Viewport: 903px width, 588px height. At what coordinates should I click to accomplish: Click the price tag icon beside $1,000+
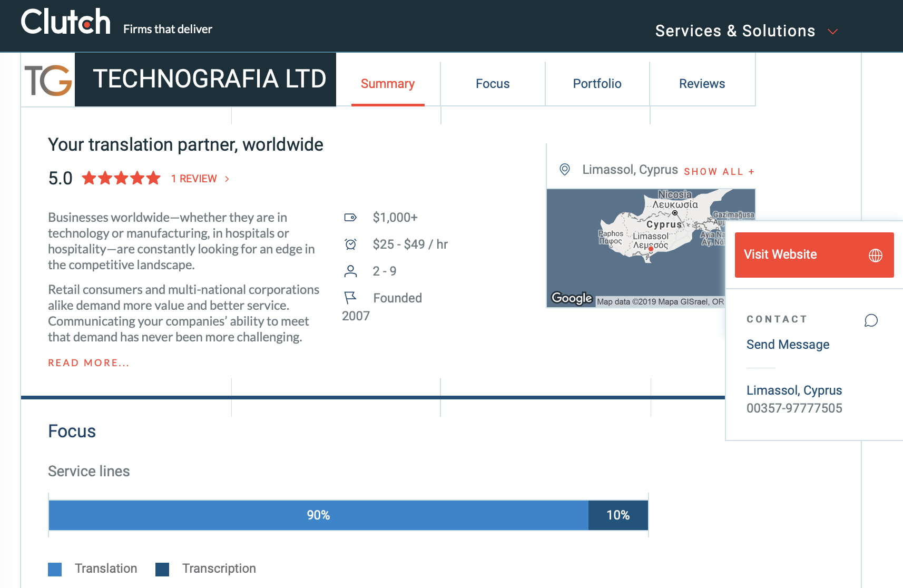tap(350, 218)
